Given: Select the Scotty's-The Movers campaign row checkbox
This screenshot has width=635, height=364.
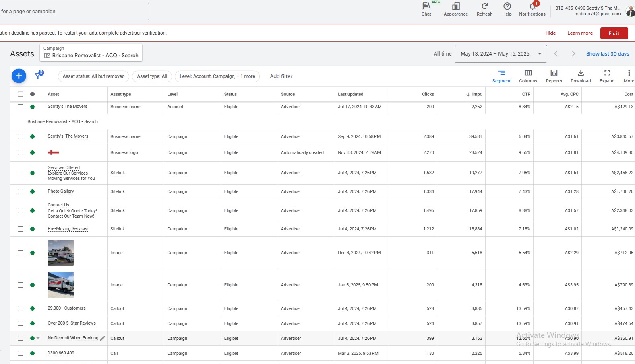Looking at the screenshot, I should click(x=21, y=137).
